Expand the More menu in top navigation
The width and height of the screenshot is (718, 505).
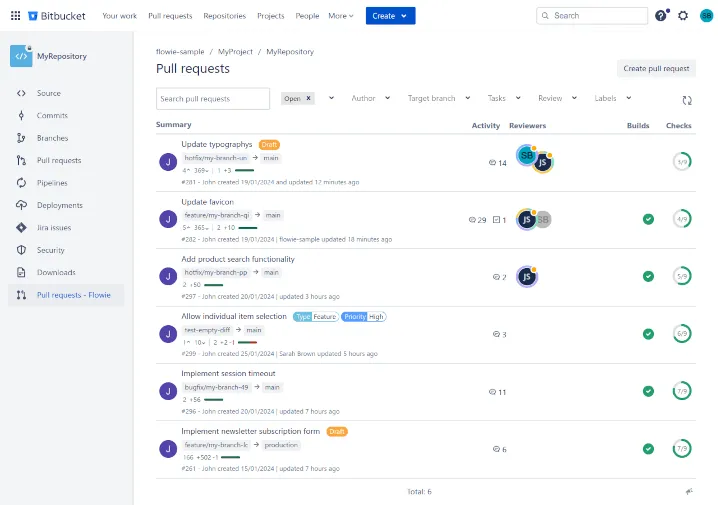point(341,16)
